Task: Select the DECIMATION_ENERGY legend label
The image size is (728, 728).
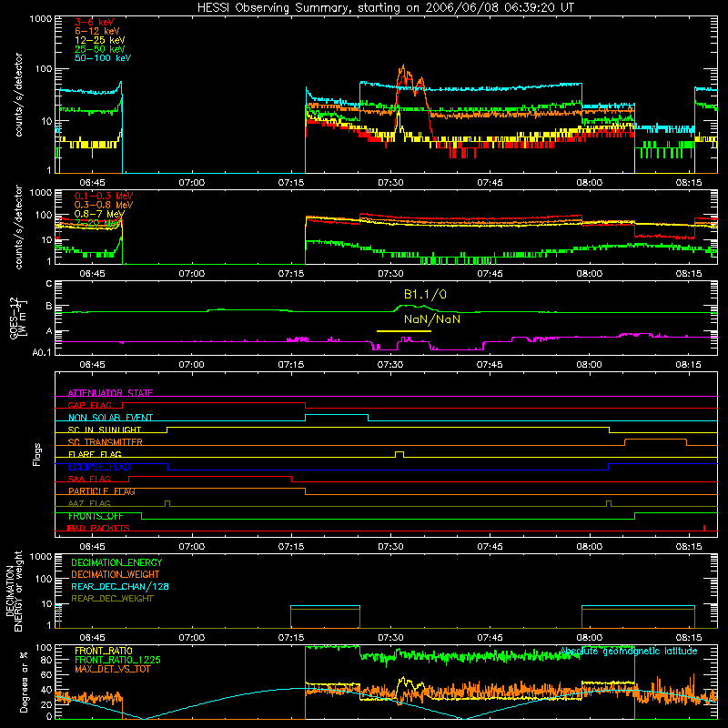Action: (116, 562)
